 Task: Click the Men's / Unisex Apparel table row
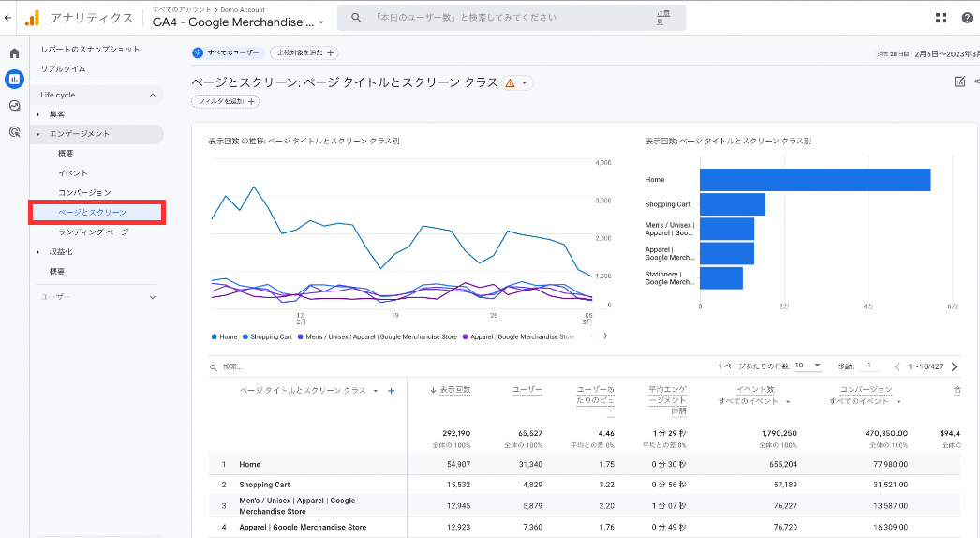click(x=585, y=505)
